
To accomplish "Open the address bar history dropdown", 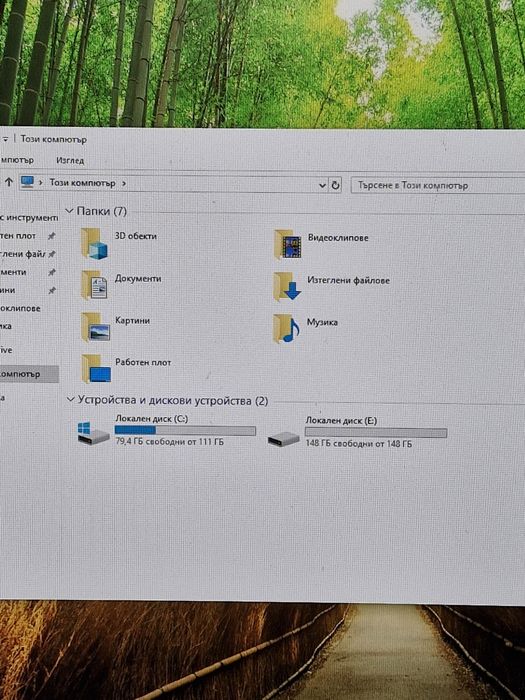I will (322, 185).
